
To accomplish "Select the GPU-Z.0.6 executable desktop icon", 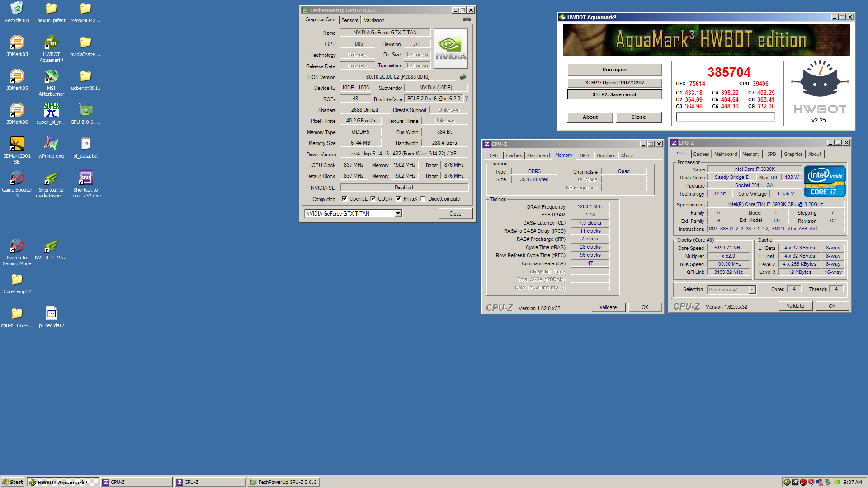I will tap(85, 113).
